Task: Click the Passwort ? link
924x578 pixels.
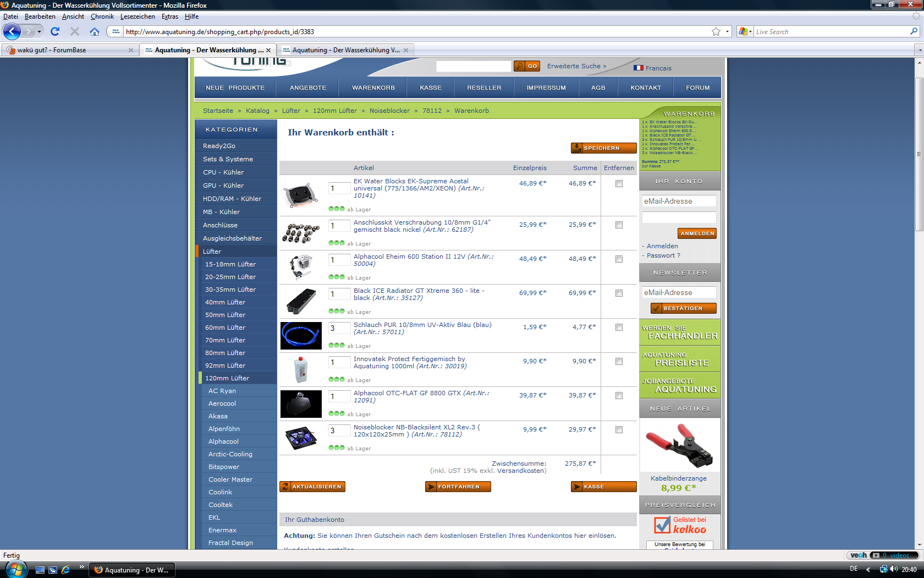Action: (x=663, y=255)
